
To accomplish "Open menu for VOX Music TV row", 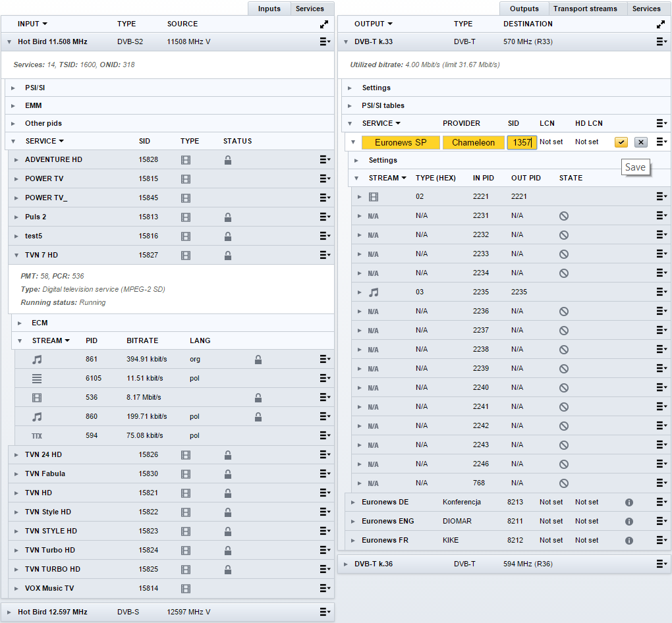I will tap(325, 588).
